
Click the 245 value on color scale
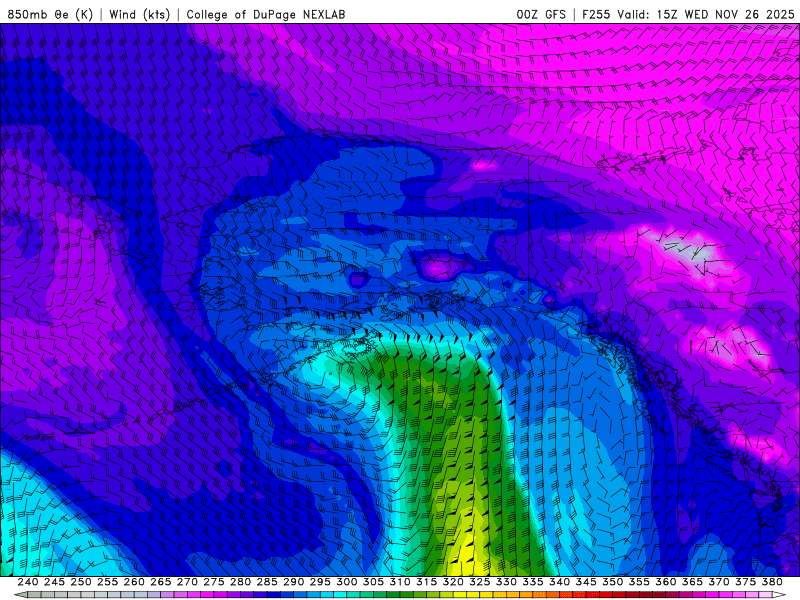tap(54, 582)
